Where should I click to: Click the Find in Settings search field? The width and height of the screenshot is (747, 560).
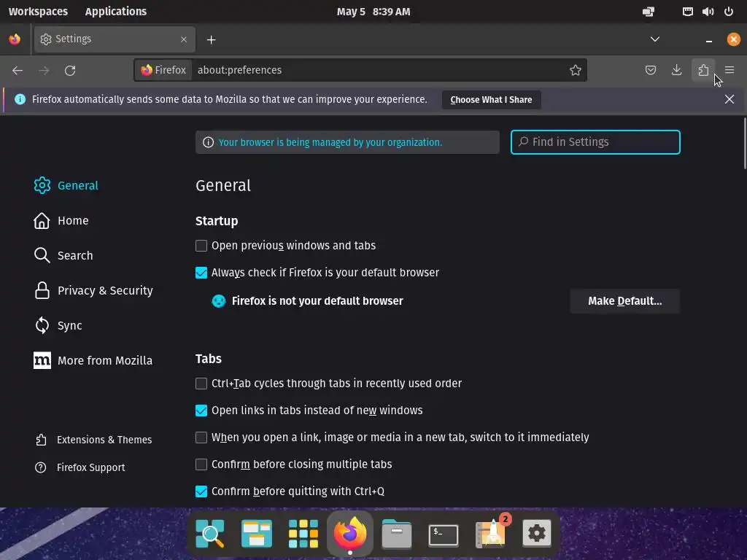pos(595,142)
